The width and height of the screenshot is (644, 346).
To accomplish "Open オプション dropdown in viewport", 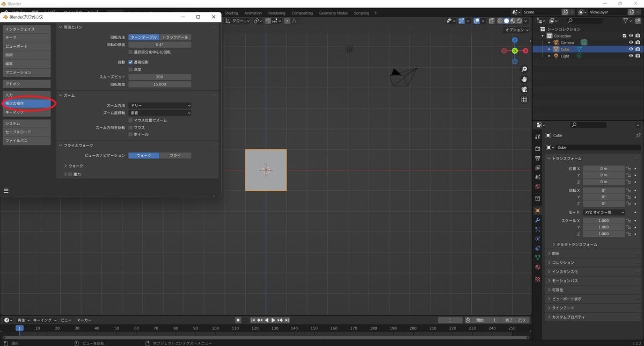I will coord(517,30).
